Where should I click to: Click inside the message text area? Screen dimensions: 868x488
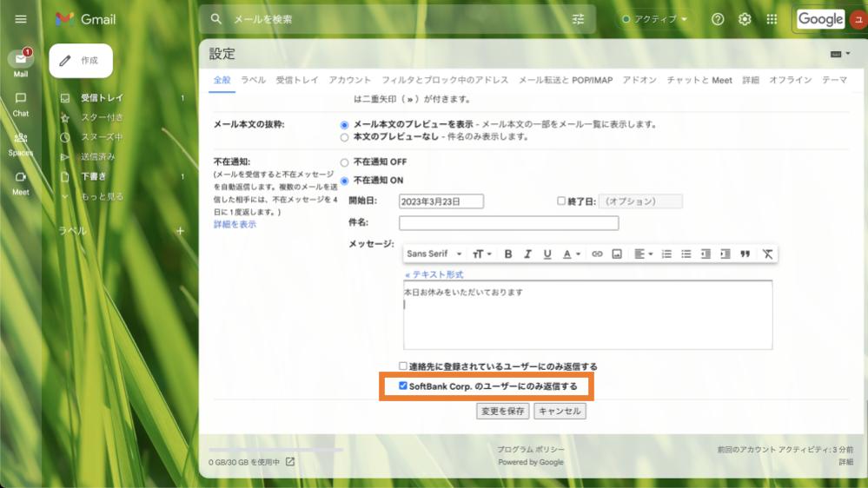click(x=588, y=315)
